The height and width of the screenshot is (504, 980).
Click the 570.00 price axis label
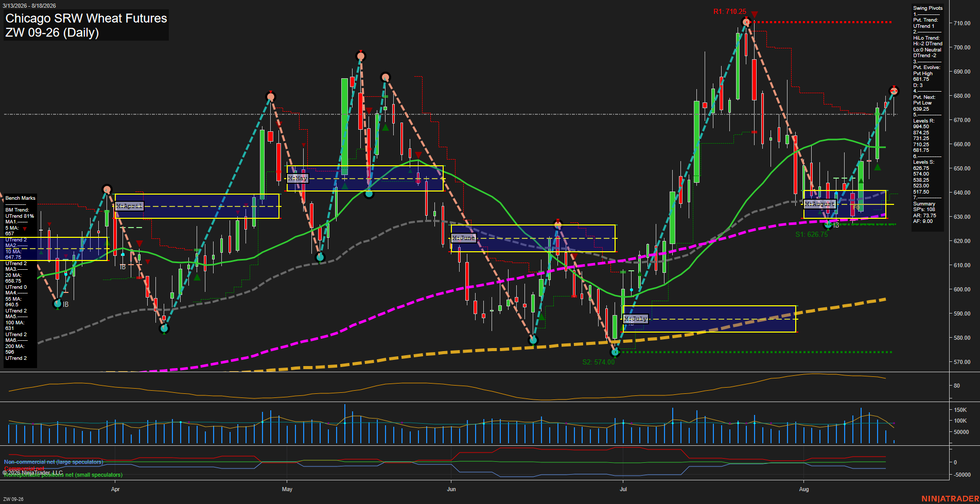coord(962,362)
